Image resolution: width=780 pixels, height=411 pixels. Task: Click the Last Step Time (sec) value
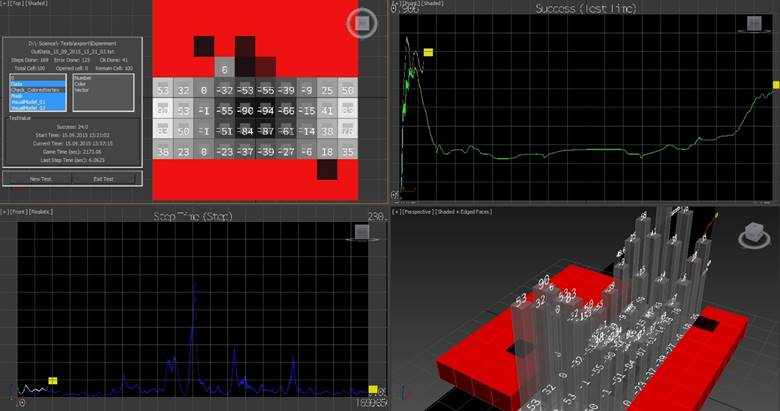coord(72,160)
